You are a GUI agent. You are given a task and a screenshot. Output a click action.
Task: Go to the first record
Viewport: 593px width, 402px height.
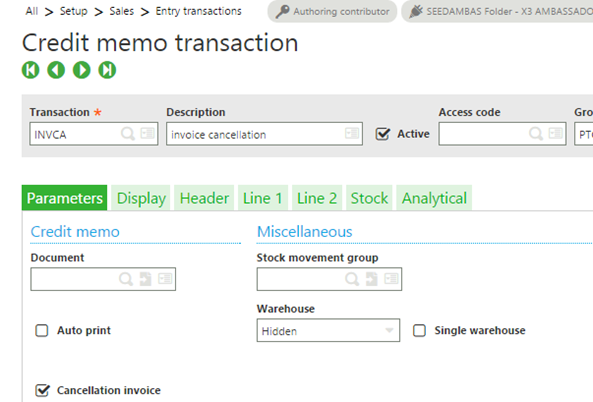click(31, 70)
